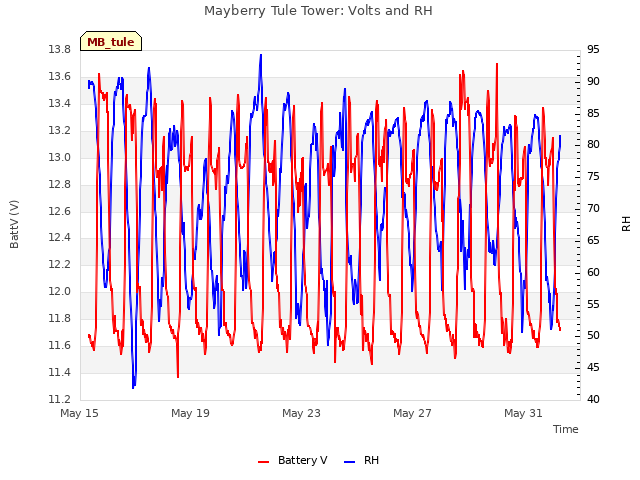
Task: Click the 85 RH tick label
Action: click(x=593, y=113)
